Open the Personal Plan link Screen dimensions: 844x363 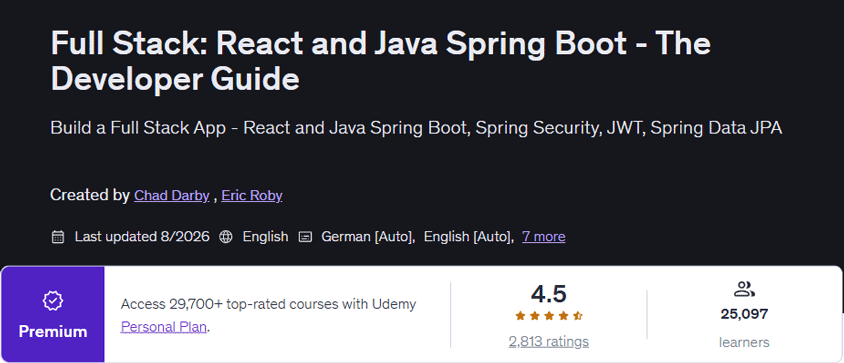(x=164, y=327)
